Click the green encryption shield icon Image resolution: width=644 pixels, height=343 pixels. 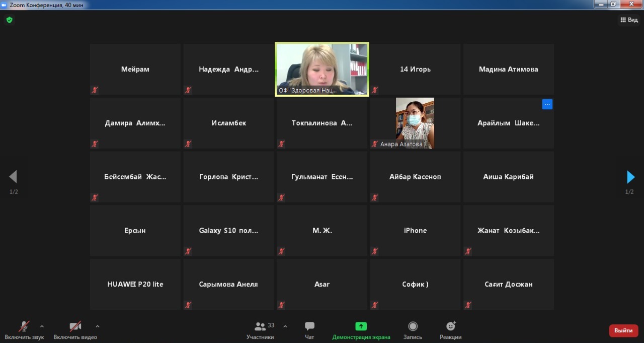pyautogui.click(x=9, y=20)
